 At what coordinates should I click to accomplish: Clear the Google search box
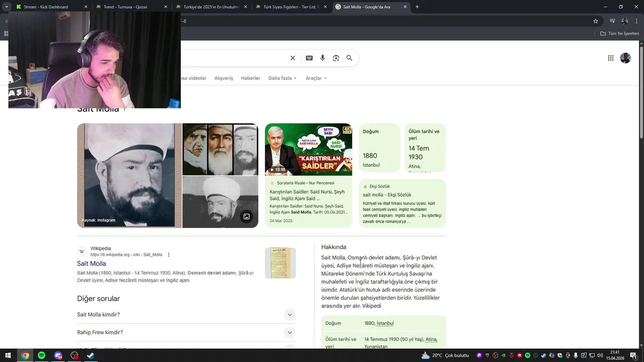coord(293,58)
